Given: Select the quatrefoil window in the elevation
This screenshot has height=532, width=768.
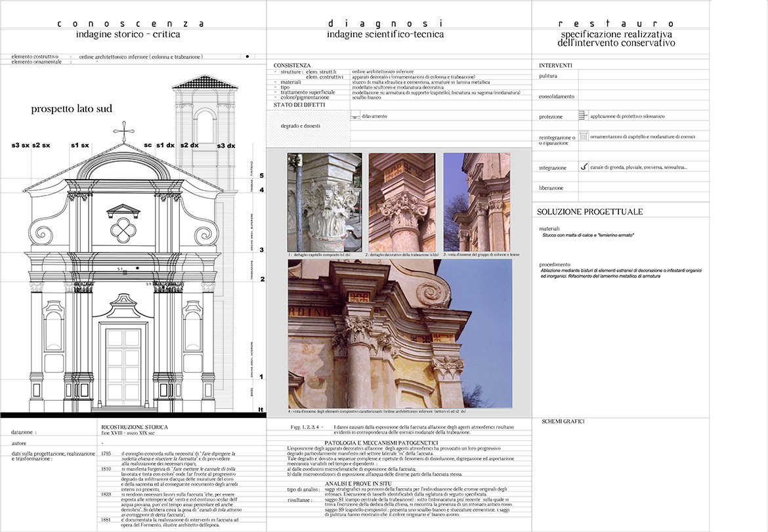Looking at the screenshot, I should [123, 230].
